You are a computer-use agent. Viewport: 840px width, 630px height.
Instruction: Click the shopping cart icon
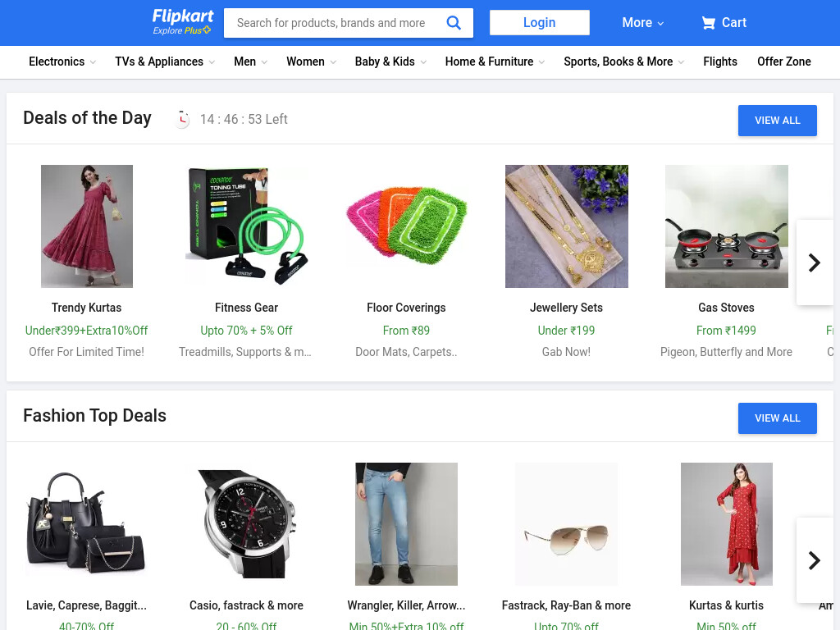point(708,22)
